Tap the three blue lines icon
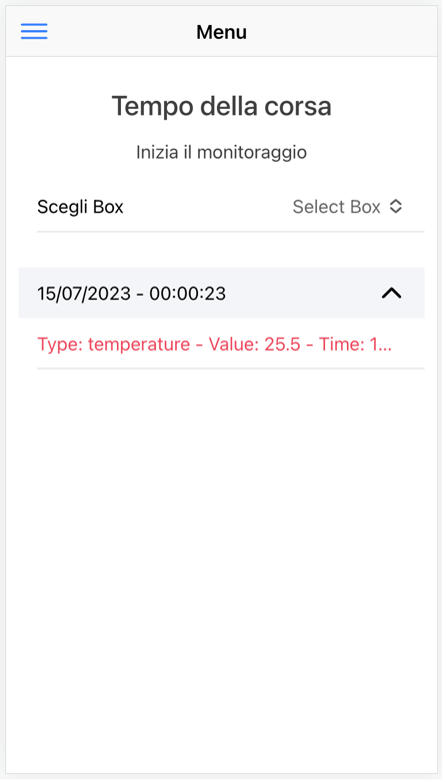This screenshot has width=446, height=782. pos(34,31)
